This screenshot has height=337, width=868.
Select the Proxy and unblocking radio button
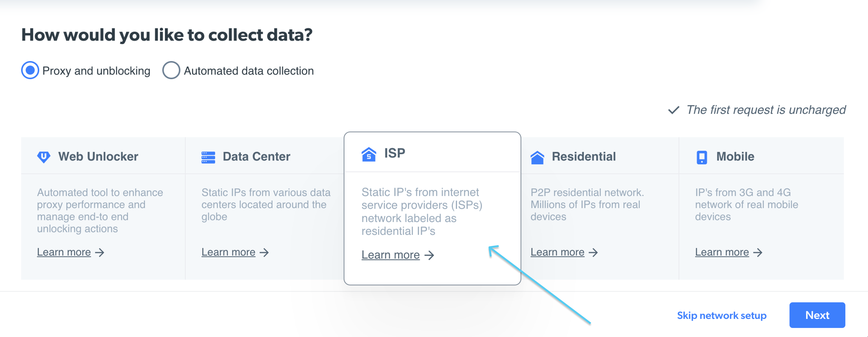point(30,70)
